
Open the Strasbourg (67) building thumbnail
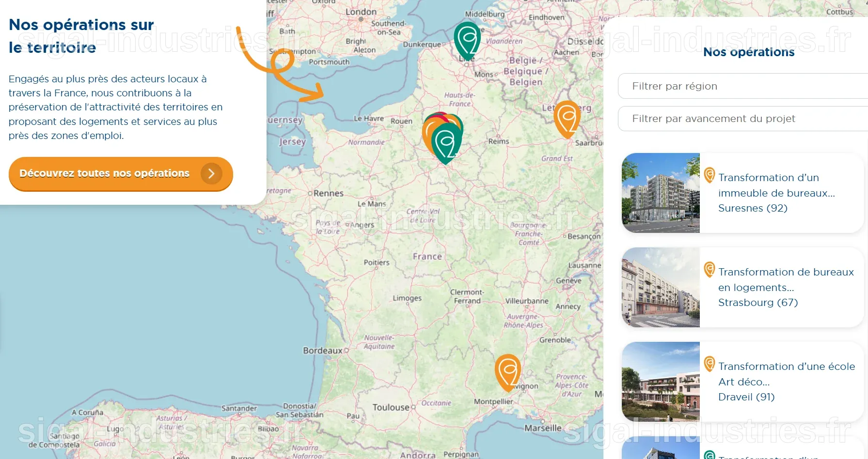[x=661, y=287]
